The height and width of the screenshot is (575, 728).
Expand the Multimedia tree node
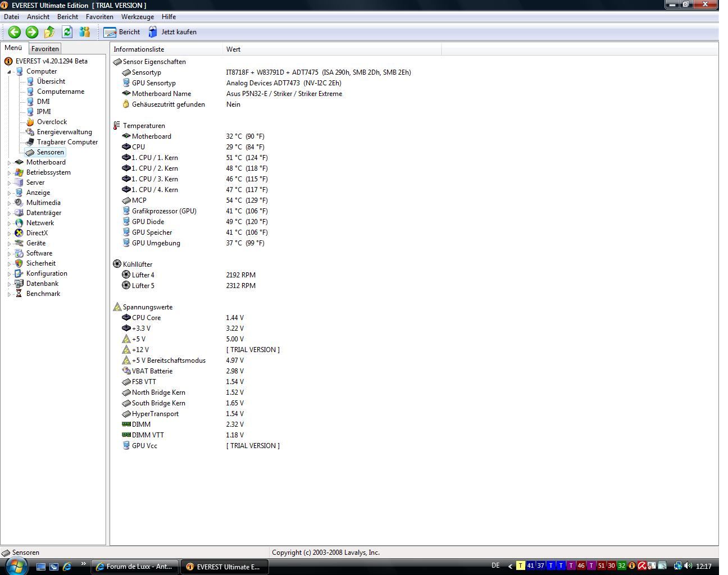point(10,203)
